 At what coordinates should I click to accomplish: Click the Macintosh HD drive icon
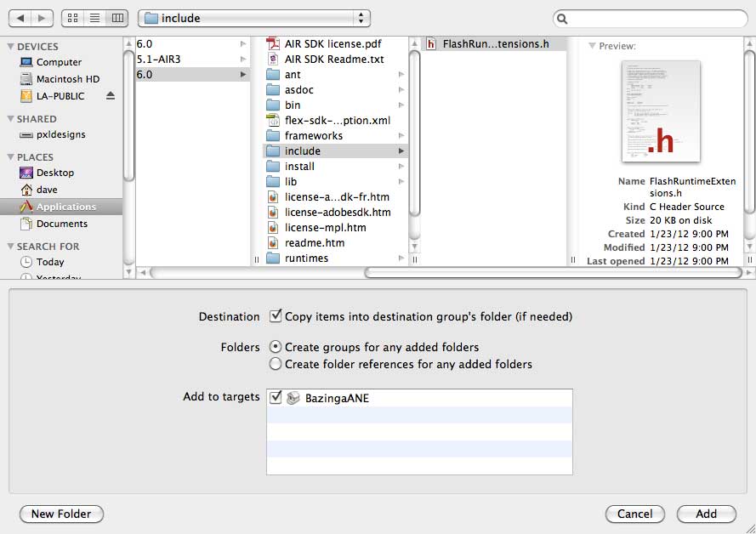pos(26,79)
